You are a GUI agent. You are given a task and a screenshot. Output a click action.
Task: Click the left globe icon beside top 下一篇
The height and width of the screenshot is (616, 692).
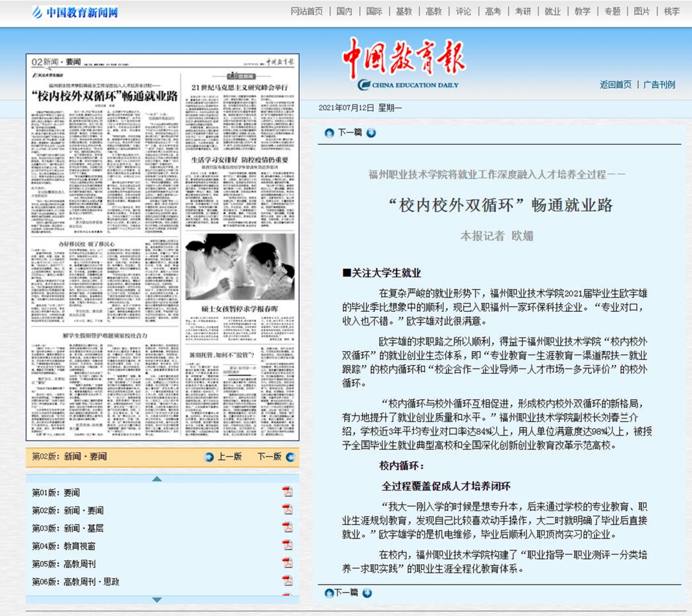[x=329, y=133]
